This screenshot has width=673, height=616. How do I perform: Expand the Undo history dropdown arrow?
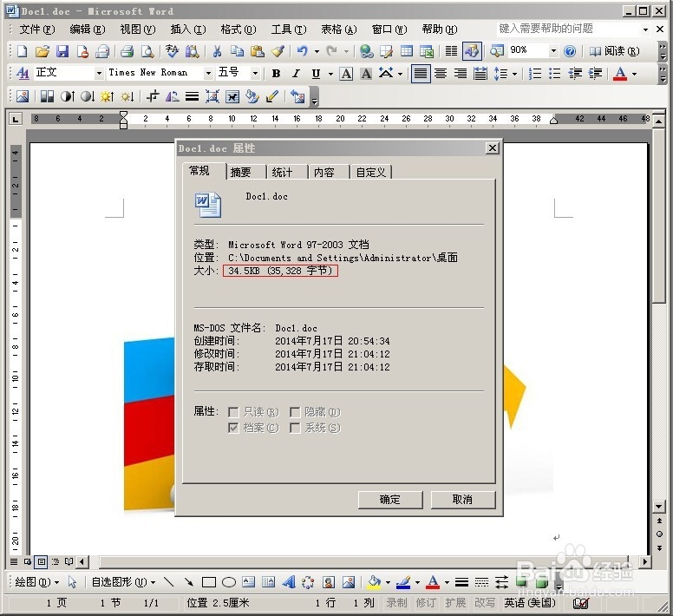pyautogui.click(x=317, y=51)
